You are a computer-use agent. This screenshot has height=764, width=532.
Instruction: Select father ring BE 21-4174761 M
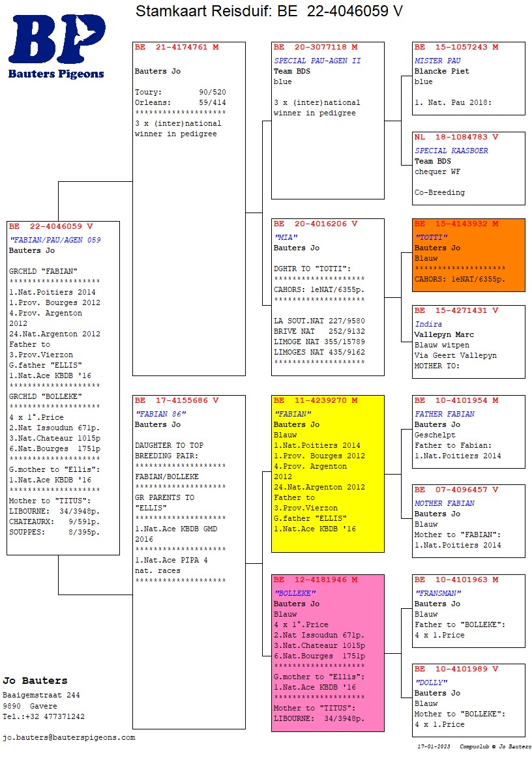tap(177, 48)
